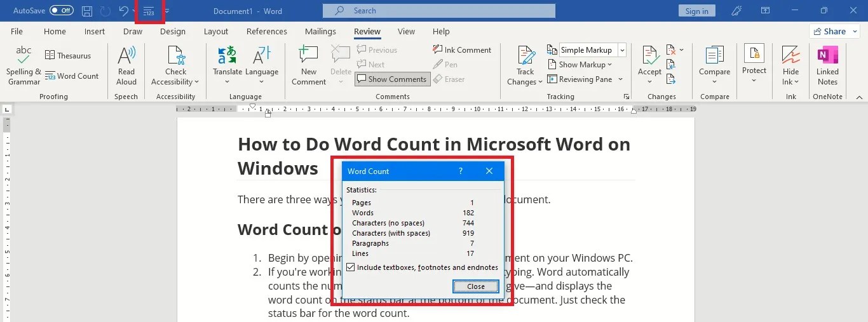The height and width of the screenshot is (322, 868).
Task: Toggle the AutoSave switch
Action: [x=61, y=11]
